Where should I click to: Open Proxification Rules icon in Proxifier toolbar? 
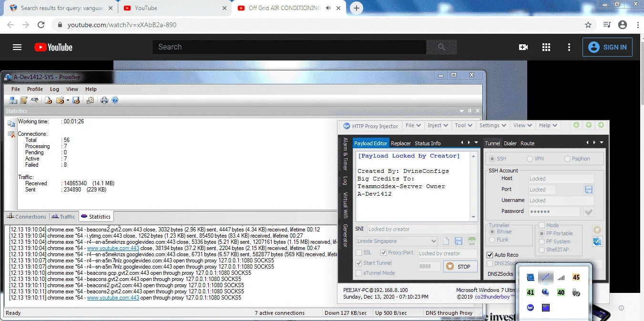pos(24,100)
